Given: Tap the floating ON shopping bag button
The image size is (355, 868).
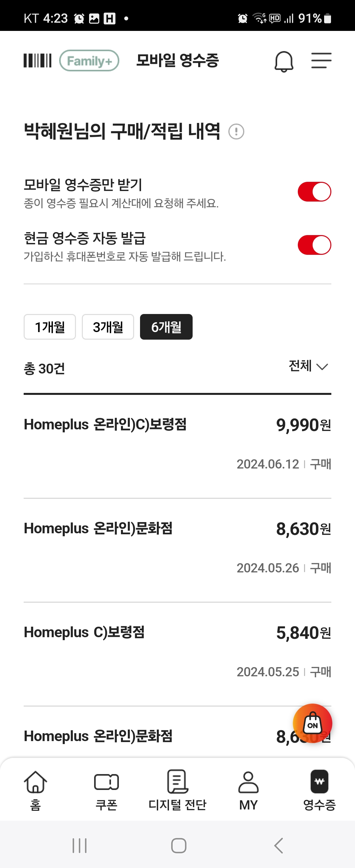Looking at the screenshot, I should pyautogui.click(x=312, y=723).
